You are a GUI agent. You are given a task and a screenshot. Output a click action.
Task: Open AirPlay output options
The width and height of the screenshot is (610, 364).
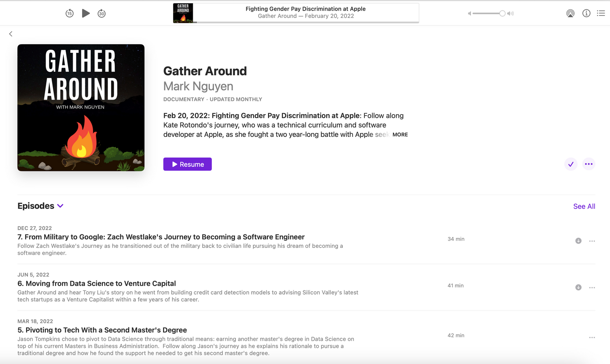tap(570, 13)
